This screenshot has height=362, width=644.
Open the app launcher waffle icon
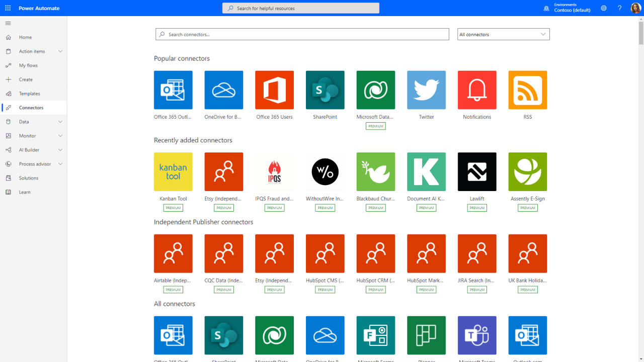tap(8, 8)
